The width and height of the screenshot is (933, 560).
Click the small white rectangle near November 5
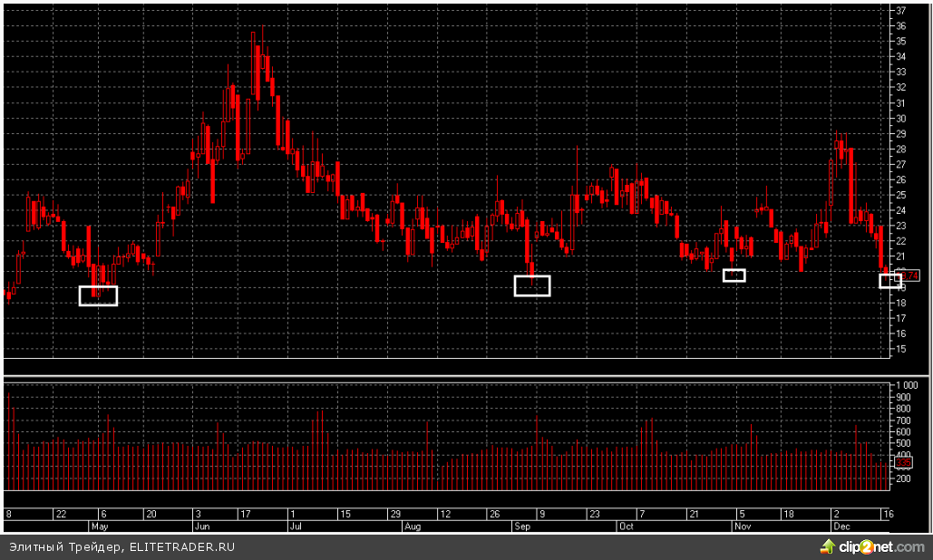(734, 275)
